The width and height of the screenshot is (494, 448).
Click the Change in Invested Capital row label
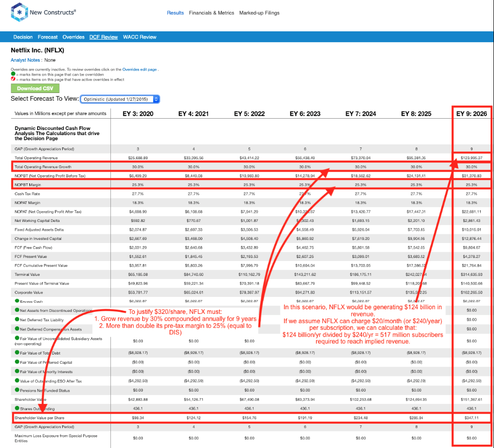[38, 239]
